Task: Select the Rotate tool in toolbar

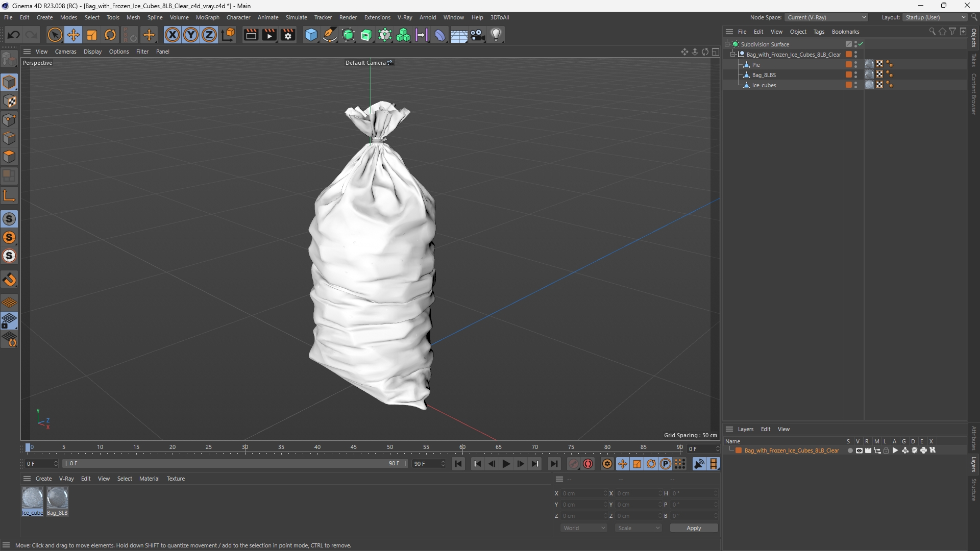Action: pos(110,35)
